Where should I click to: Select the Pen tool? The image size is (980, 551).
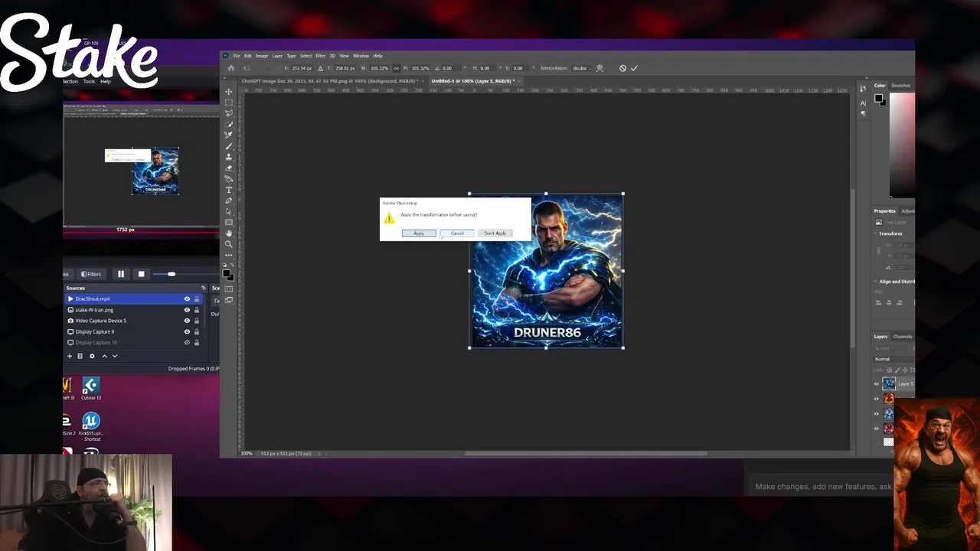228,201
